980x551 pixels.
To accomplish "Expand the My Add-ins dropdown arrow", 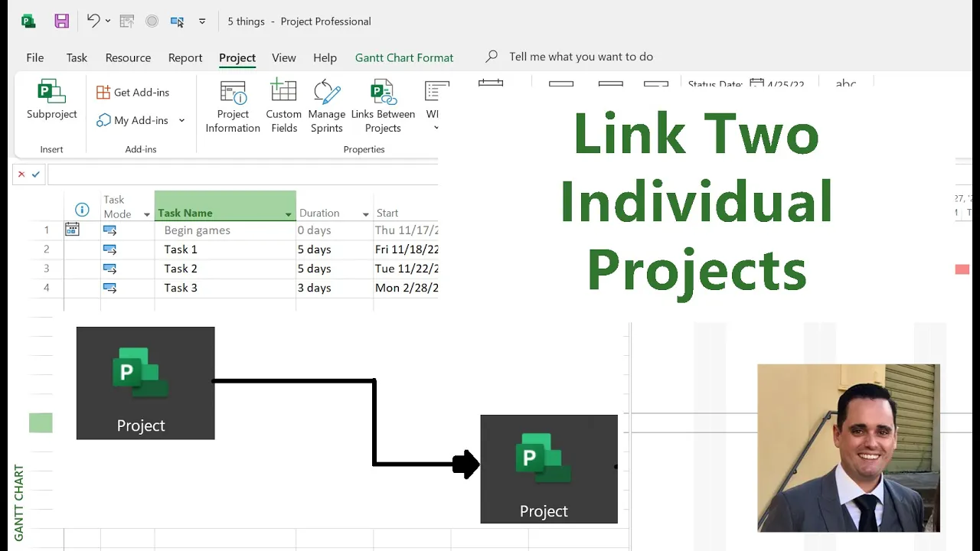I will pyautogui.click(x=181, y=120).
